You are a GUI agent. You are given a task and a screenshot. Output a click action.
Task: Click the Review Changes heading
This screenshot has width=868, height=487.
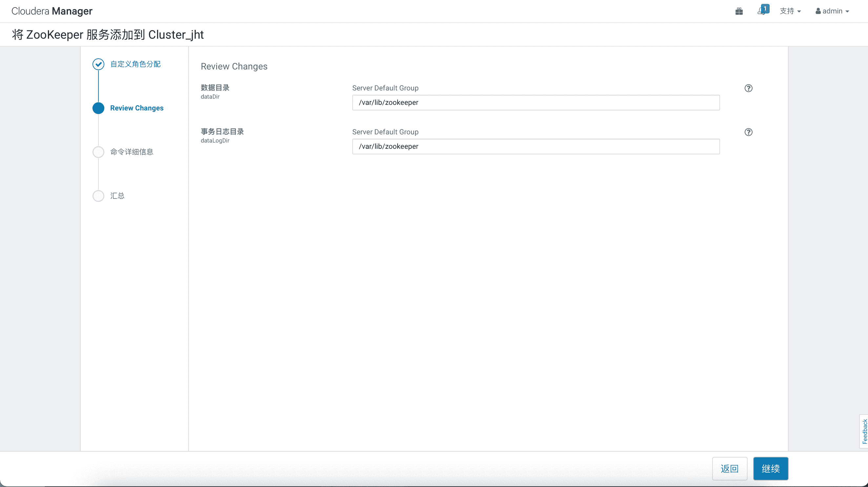tap(234, 66)
